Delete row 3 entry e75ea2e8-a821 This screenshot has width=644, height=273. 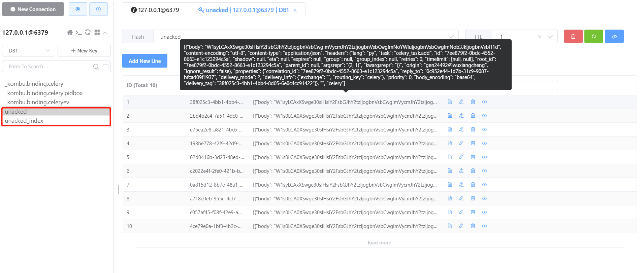pos(473,129)
